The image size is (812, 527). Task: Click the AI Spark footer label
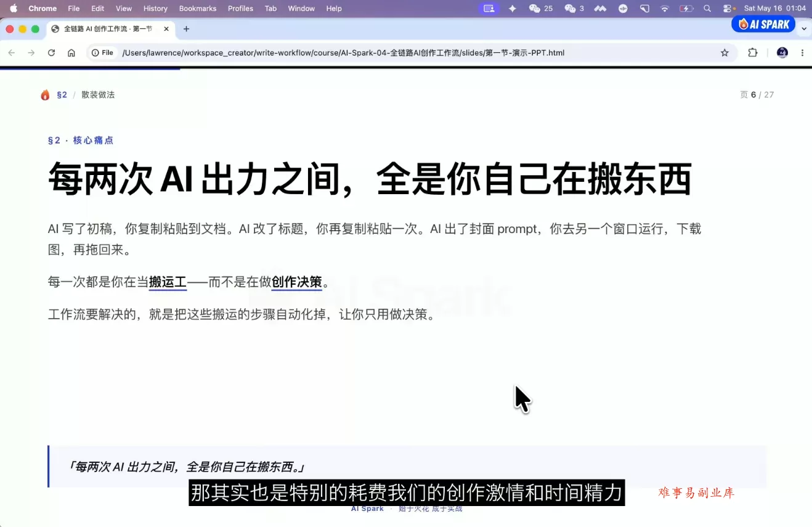coord(367,509)
